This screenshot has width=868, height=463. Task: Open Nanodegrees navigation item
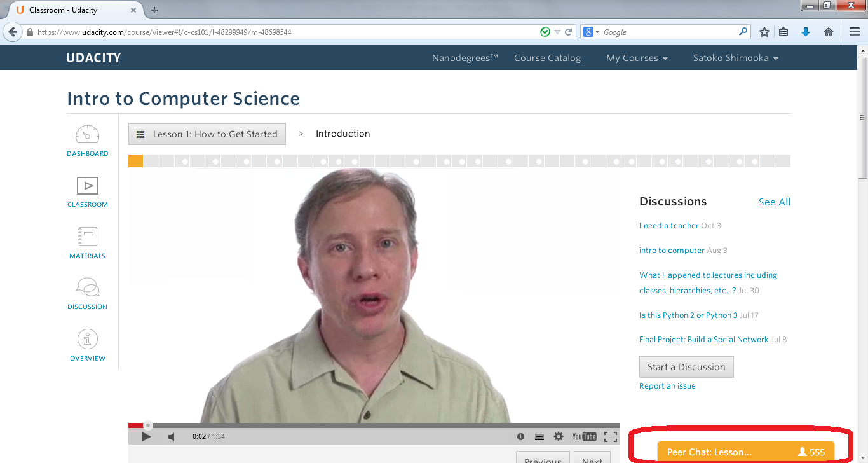coord(465,58)
